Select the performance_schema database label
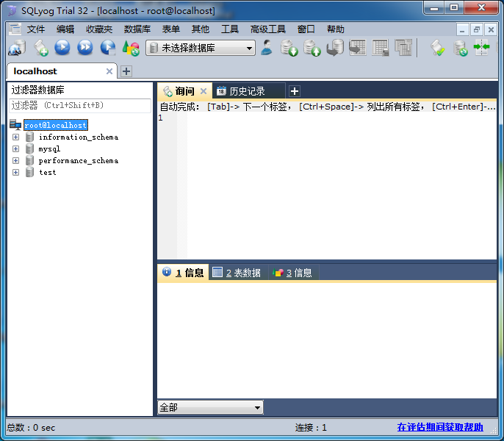Image resolution: width=504 pixels, height=441 pixels. (79, 160)
